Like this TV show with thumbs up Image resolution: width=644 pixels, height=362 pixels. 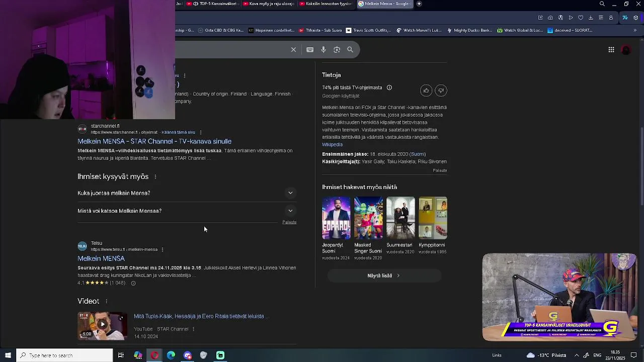tap(426, 90)
